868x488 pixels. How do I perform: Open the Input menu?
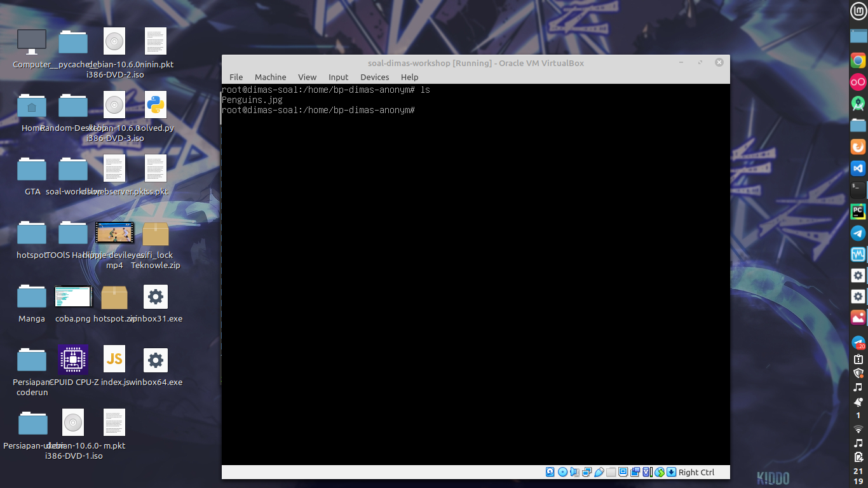pyautogui.click(x=338, y=77)
